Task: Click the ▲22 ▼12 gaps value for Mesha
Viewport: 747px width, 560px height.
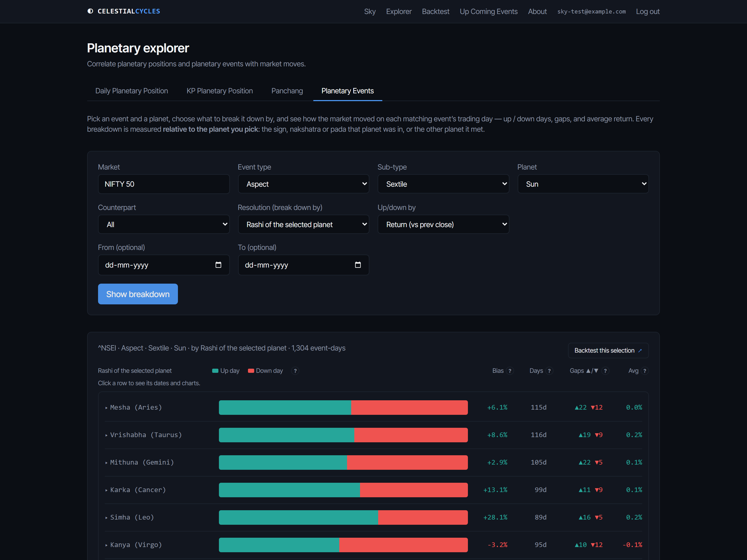Action: [589, 408]
